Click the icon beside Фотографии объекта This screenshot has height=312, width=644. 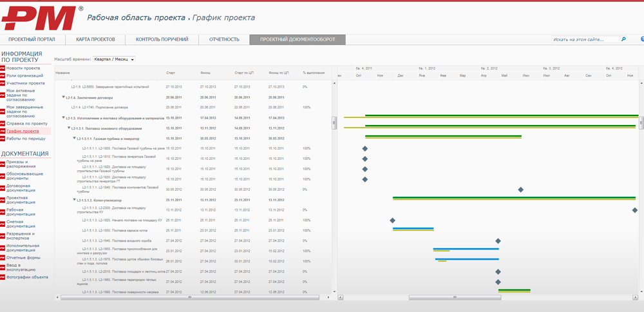pos(3,277)
